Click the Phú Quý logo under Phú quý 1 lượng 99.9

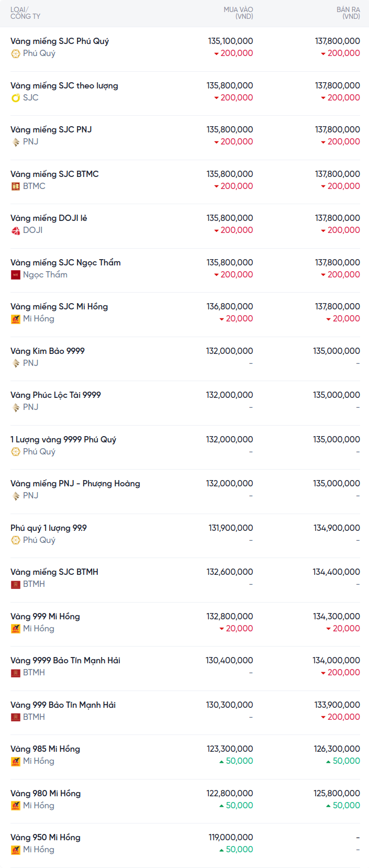16,540
